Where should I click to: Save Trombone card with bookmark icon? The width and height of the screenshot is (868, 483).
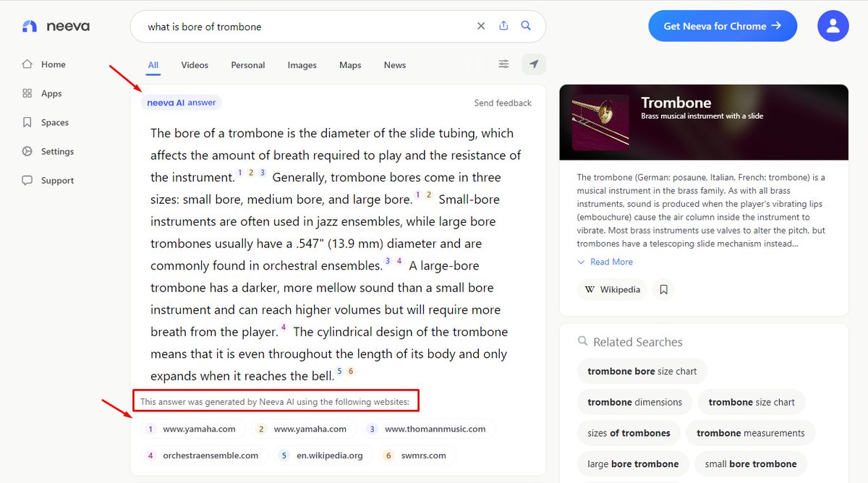pyautogui.click(x=663, y=289)
